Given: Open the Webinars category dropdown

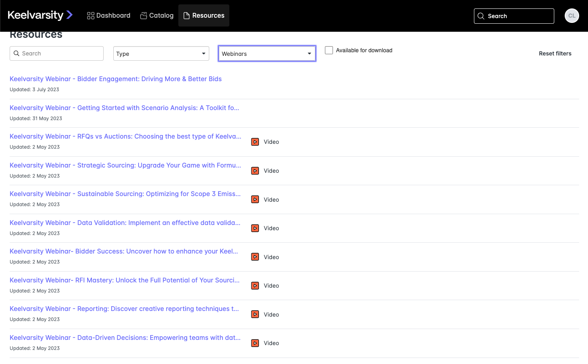Looking at the screenshot, I should pyautogui.click(x=267, y=53).
